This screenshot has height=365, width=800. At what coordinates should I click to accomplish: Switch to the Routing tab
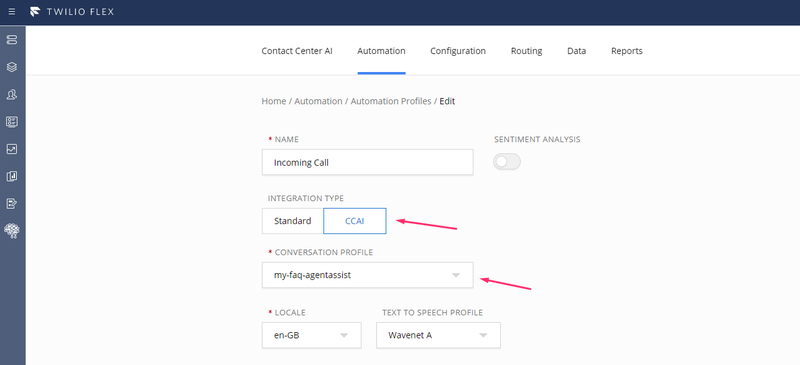click(x=526, y=51)
